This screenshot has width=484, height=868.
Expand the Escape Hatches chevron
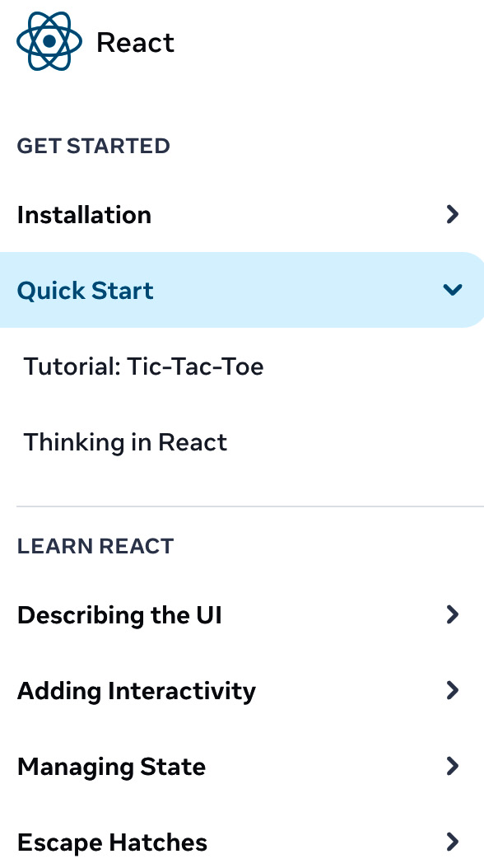click(452, 842)
